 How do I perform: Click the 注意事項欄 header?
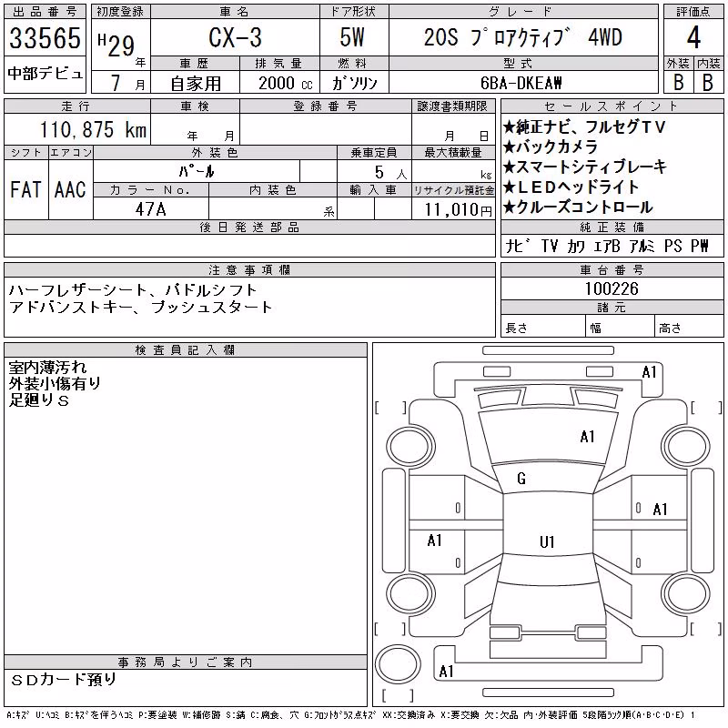[249, 269]
